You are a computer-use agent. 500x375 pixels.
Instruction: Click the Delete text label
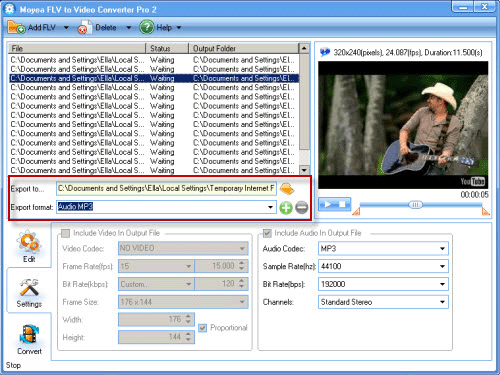(x=106, y=27)
